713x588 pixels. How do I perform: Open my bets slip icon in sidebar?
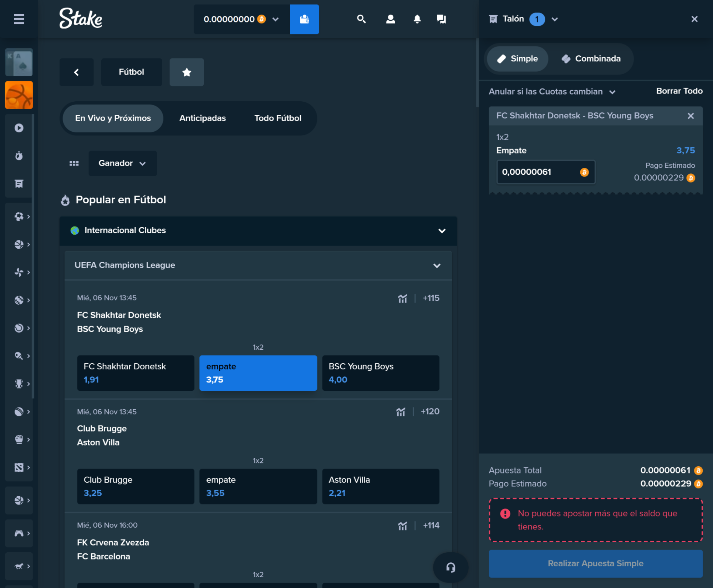tap(19, 184)
